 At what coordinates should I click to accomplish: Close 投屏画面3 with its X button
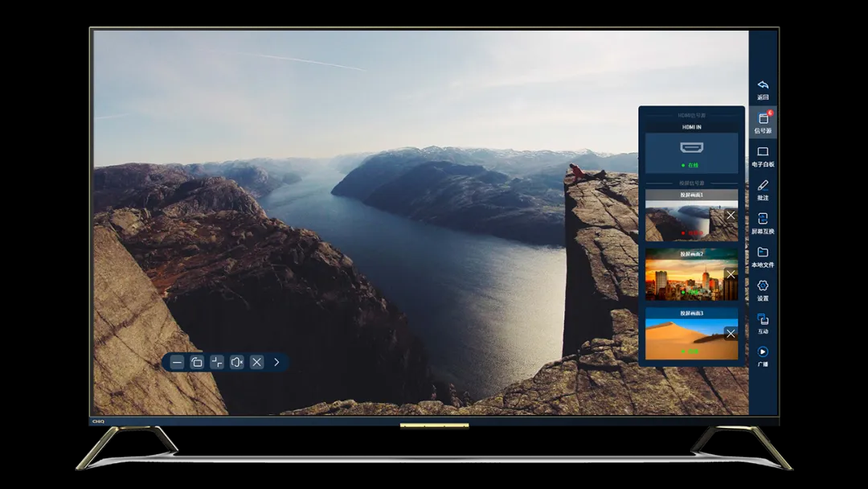[731, 334]
